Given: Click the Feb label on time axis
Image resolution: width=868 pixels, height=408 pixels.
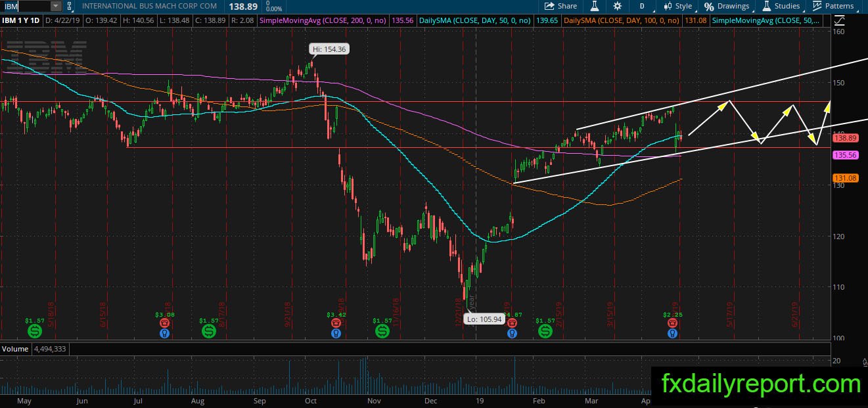Looking at the screenshot, I should [539, 400].
